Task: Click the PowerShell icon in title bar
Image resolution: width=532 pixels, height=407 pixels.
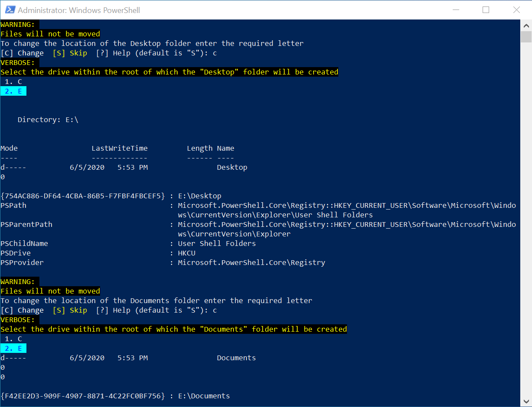Action: pos(10,10)
